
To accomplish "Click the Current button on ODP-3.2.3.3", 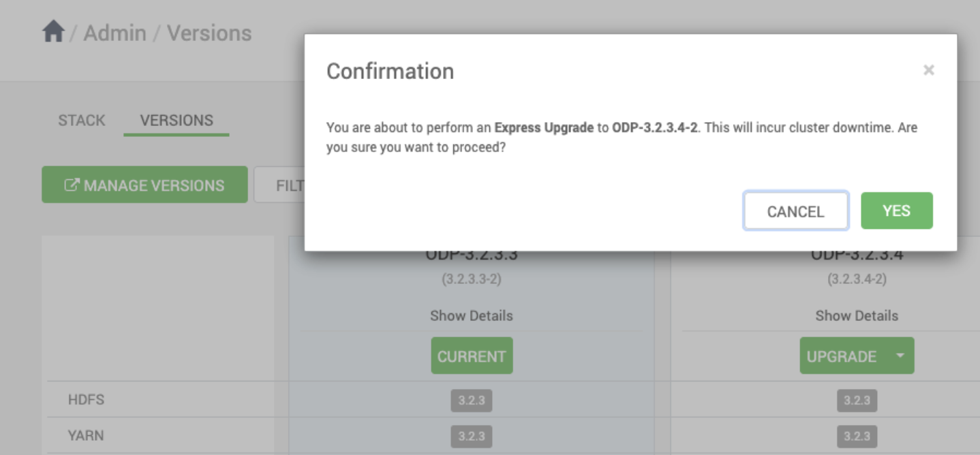I will 472,356.
